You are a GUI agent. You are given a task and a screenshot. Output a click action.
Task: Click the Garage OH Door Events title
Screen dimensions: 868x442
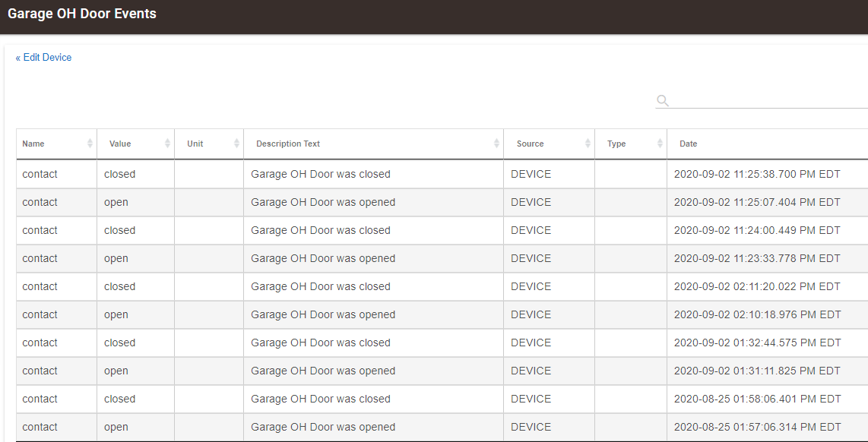pos(82,14)
